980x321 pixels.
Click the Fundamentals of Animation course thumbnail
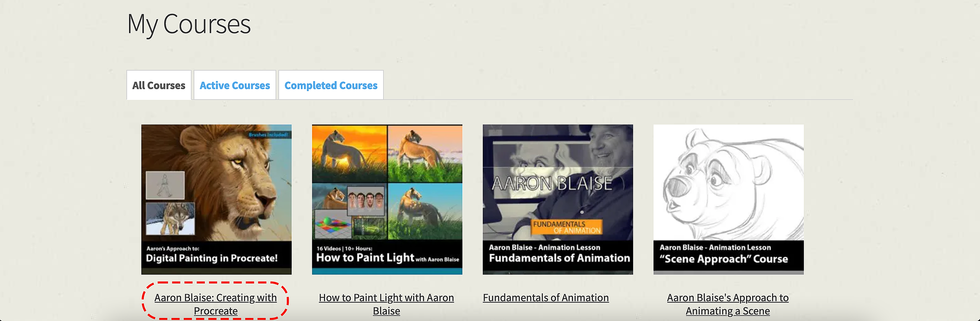tap(558, 199)
